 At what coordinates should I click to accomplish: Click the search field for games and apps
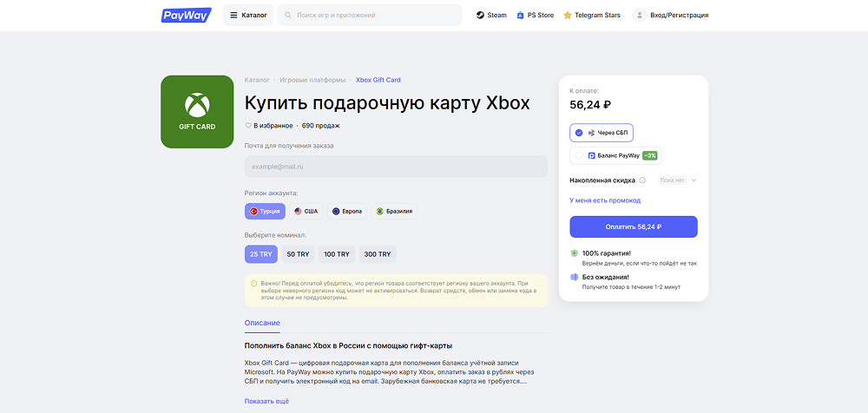click(369, 15)
